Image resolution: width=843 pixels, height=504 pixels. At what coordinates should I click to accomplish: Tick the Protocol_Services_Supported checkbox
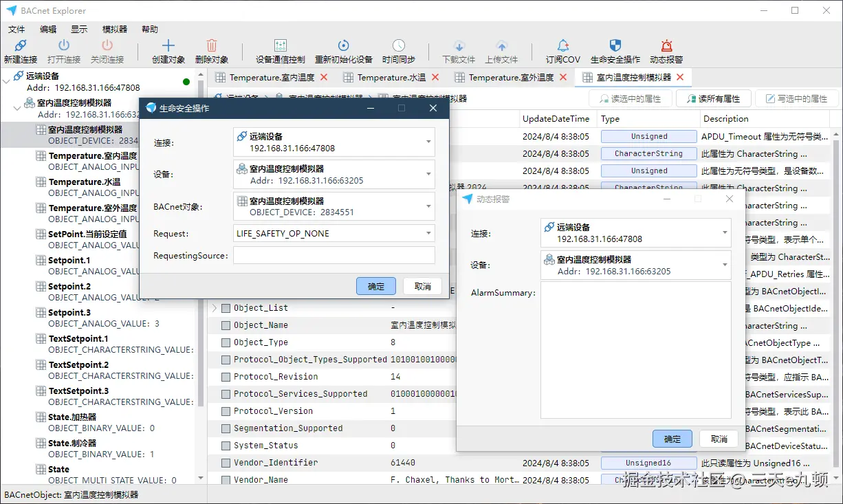pyautogui.click(x=226, y=394)
